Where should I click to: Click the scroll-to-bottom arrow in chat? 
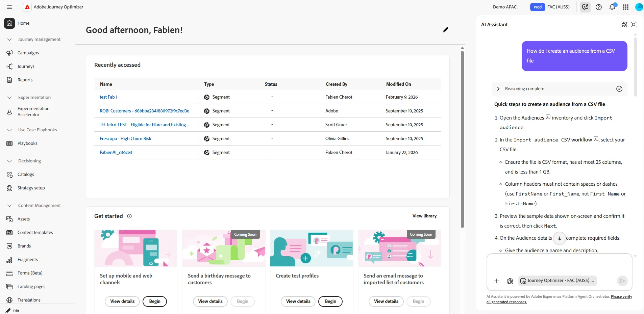point(560,238)
